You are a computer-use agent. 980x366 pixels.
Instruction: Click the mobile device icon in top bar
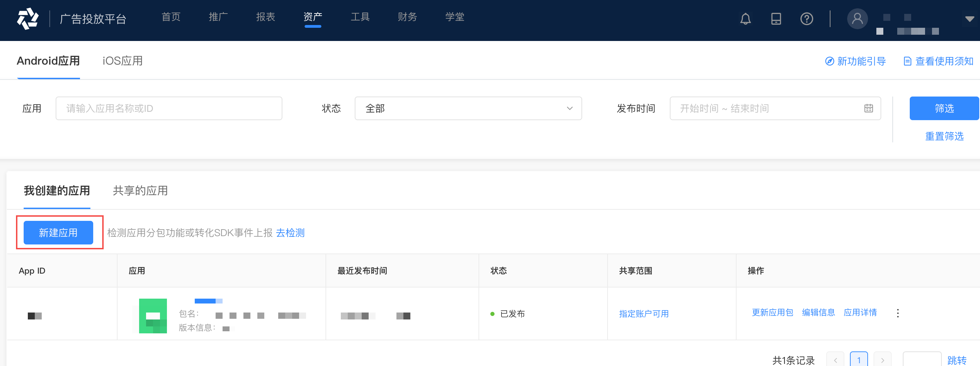click(776, 19)
